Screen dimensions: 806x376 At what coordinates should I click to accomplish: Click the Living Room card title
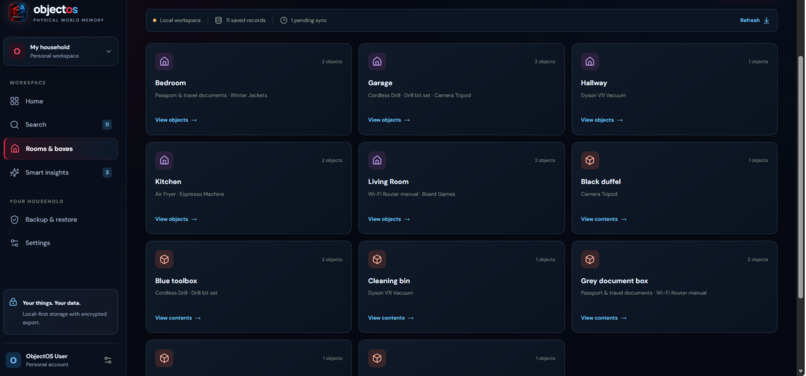388,182
